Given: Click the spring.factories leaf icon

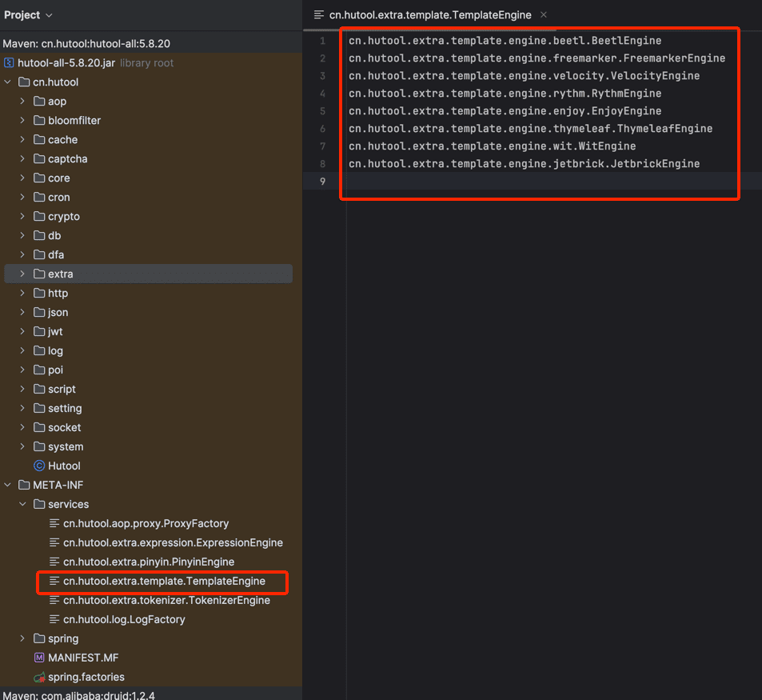Looking at the screenshot, I should 39,677.
